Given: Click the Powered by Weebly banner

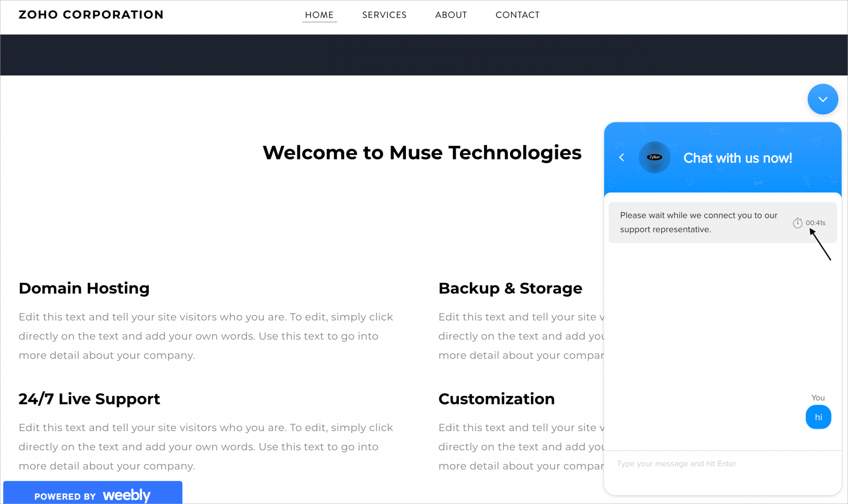Looking at the screenshot, I should point(92,493).
